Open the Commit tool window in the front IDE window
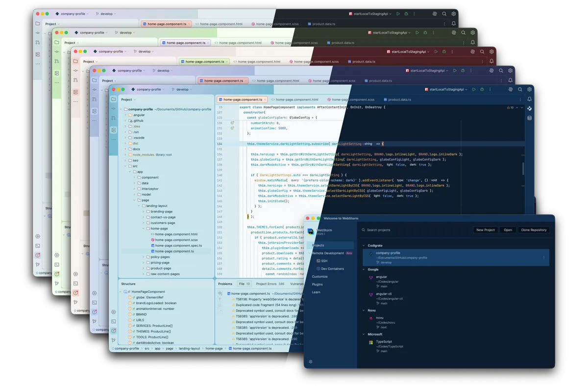The image size is (588, 386). point(114,109)
